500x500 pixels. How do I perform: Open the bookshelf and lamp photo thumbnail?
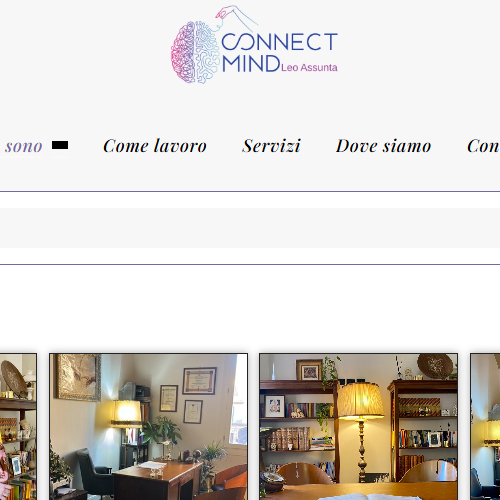point(358,427)
